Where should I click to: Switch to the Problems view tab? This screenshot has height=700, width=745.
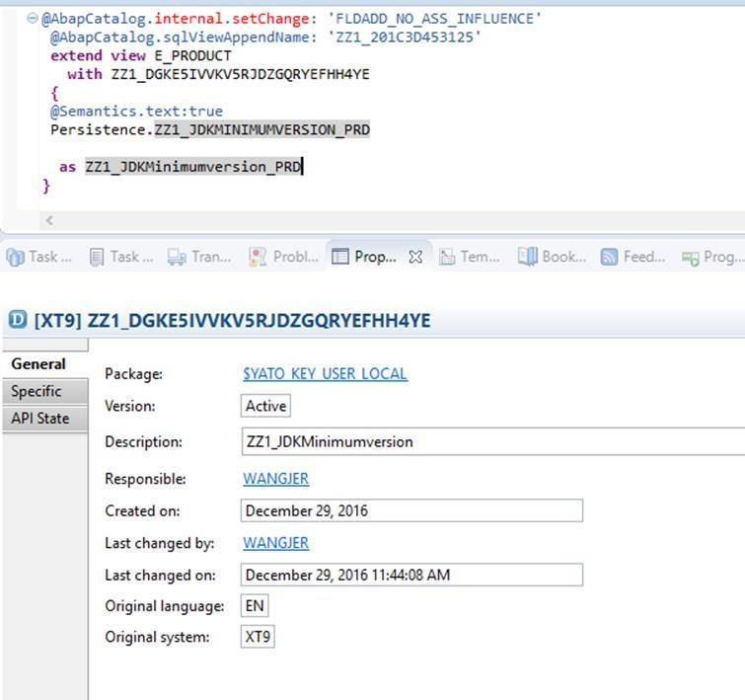(283, 257)
